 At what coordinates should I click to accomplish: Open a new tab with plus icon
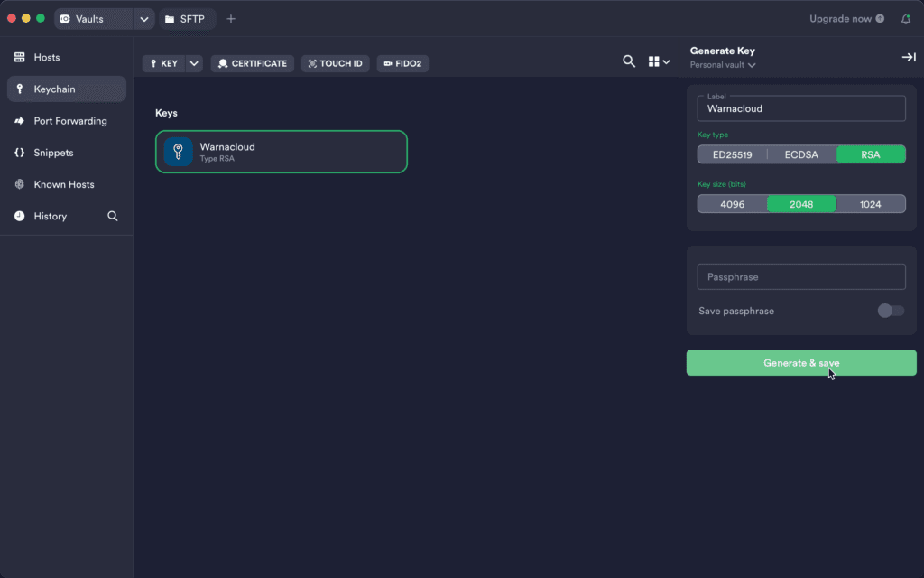click(231, 19)
